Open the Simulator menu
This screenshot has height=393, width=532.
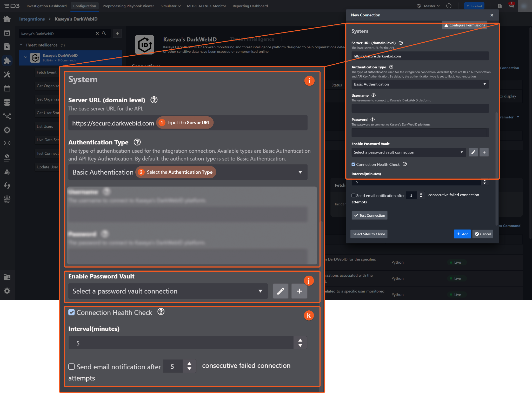pyautogui.click(x=170, y=6)
